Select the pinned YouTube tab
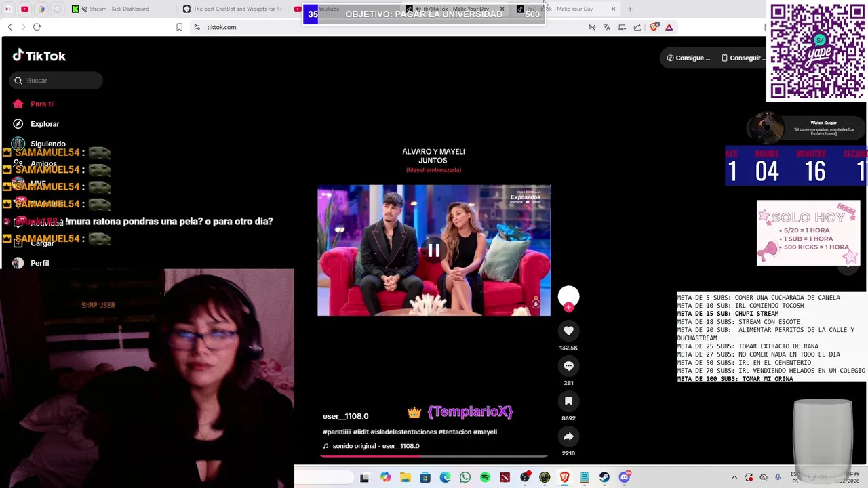 click(24, 9)
